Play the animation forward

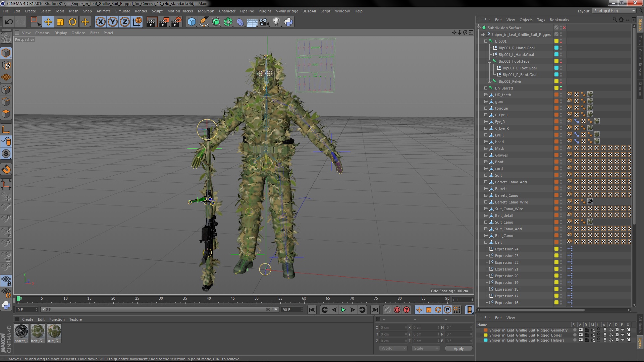coord(343,310)
